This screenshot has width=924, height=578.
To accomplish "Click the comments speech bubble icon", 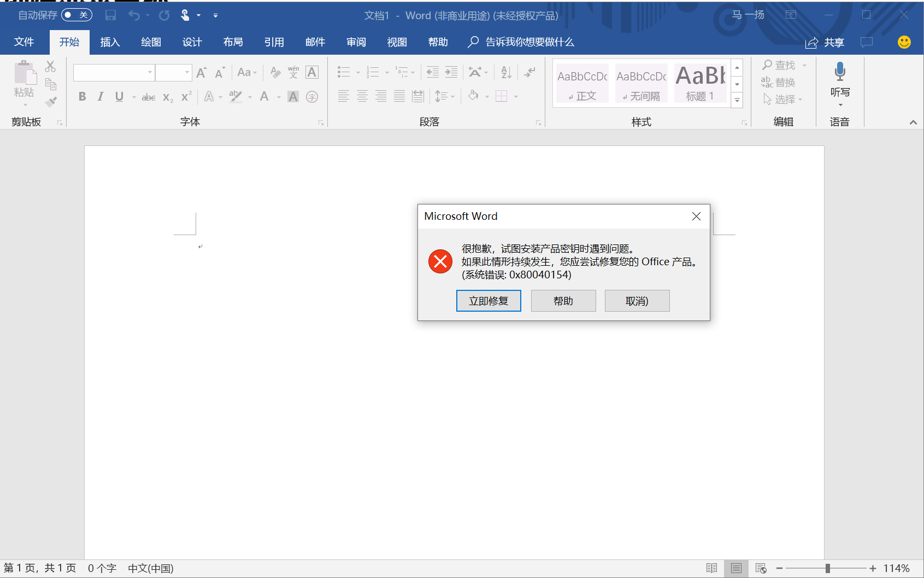I will click(867, 42).
